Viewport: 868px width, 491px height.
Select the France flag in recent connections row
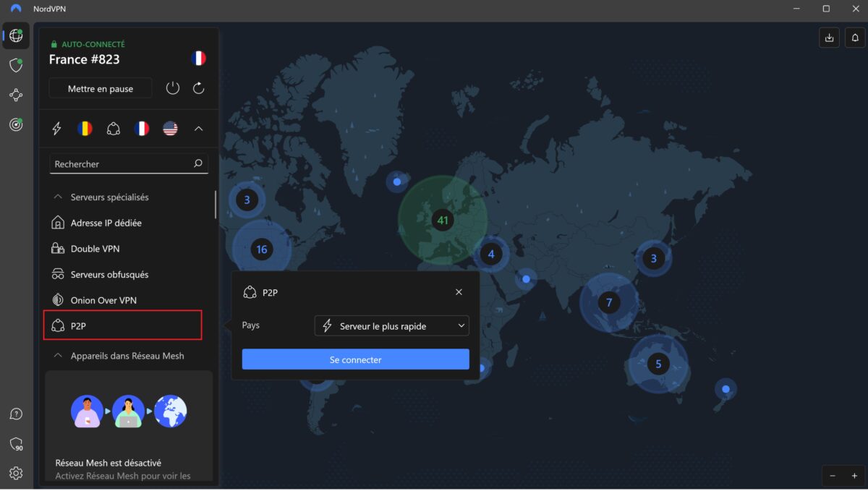click(x=142, y=129)
